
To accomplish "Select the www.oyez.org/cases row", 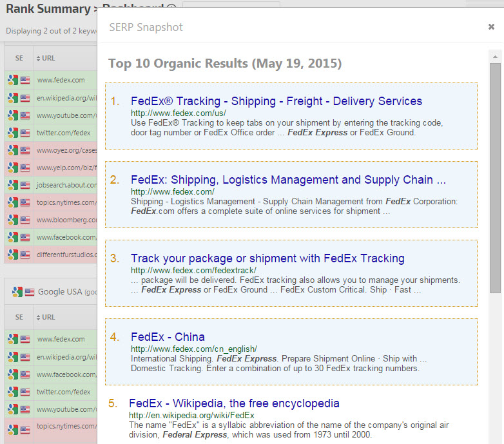I will pos(66,150).
